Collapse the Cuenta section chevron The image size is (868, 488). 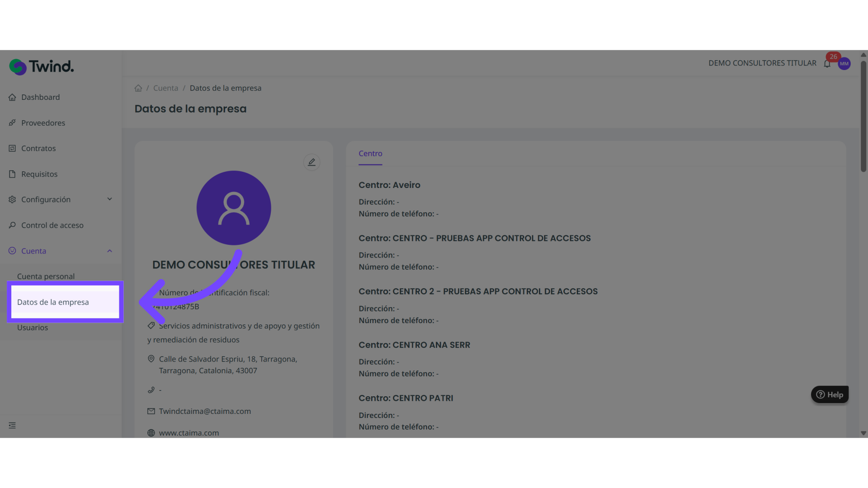(109, 251)
